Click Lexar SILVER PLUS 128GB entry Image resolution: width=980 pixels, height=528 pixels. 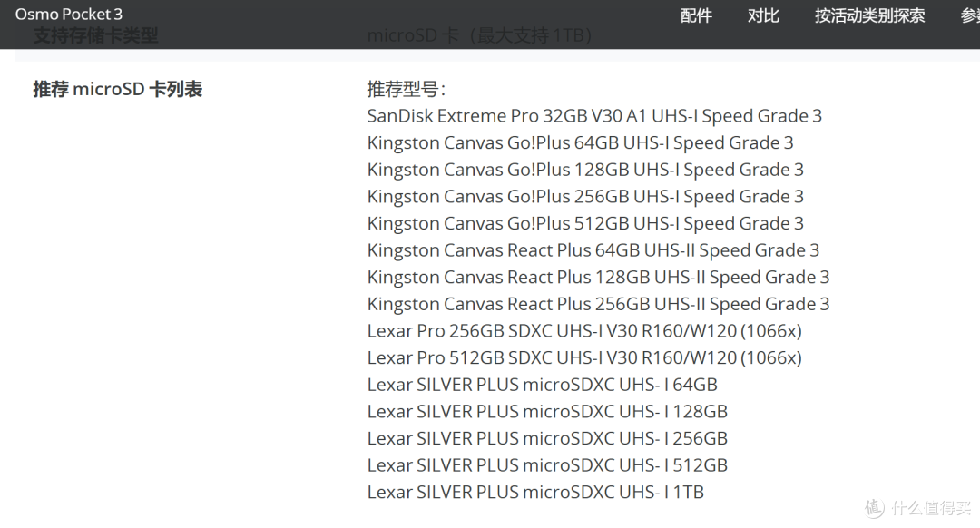(547, 411)
